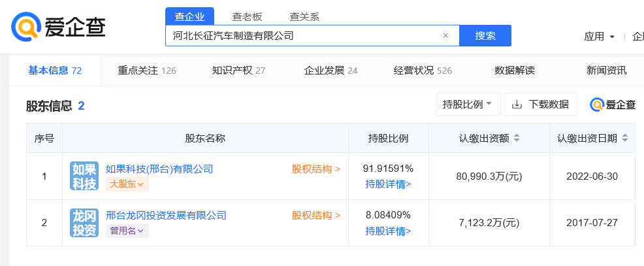644x266 pixels.
Task: Click the 股东名称 column header
Action: (x=205, y=138)
